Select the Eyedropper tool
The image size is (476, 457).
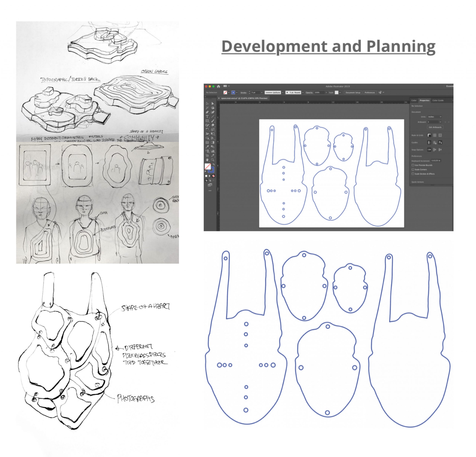click(x=207, y=147)
